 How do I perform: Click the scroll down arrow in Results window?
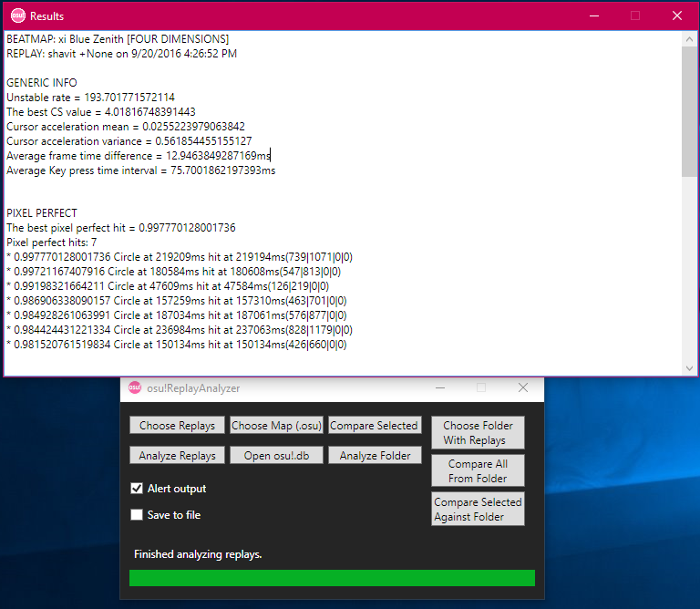[x=689, y=368]
